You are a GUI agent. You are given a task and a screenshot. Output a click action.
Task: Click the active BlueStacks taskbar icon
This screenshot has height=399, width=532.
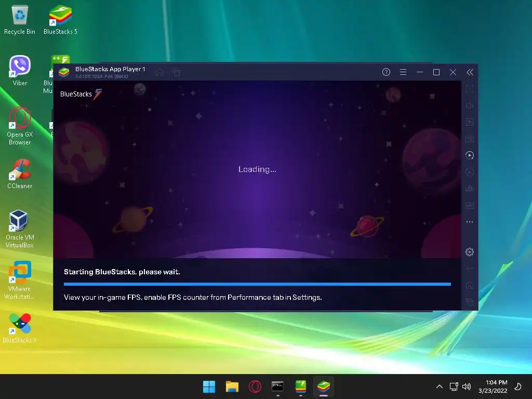(324, 387)
